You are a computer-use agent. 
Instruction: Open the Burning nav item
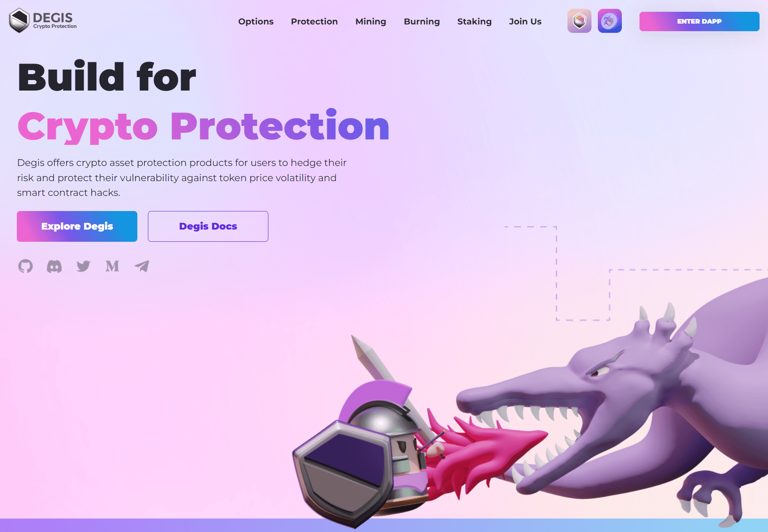(x=422, y=21)
